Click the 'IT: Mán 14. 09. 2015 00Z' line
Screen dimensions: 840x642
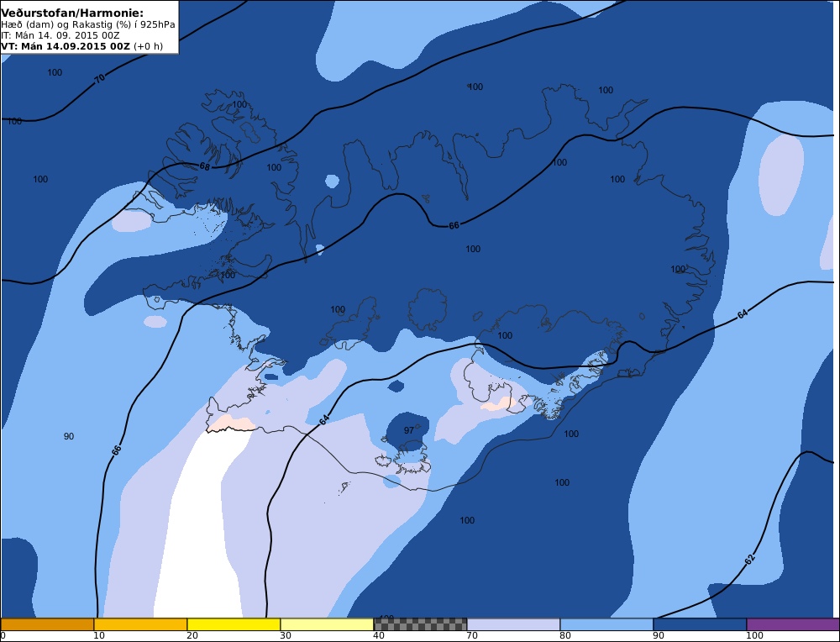[60, 35]
